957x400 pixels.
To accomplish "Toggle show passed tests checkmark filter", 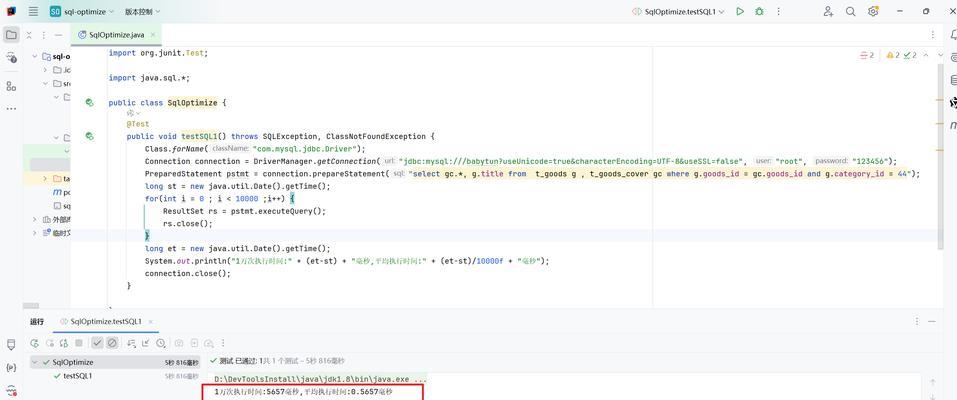I will tap(98, 343).
